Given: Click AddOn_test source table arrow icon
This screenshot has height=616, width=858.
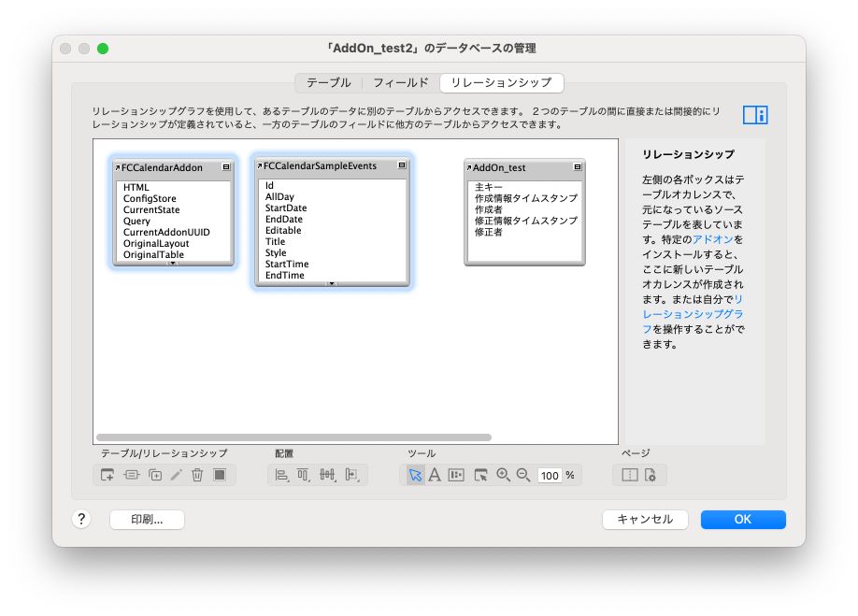Looking at the screenshot, I should click(469, 167).
